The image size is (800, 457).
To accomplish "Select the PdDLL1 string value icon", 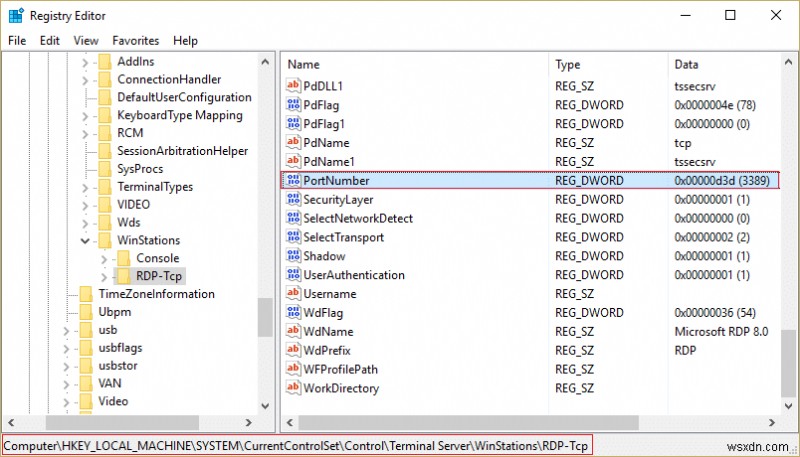I will (293, 86).
